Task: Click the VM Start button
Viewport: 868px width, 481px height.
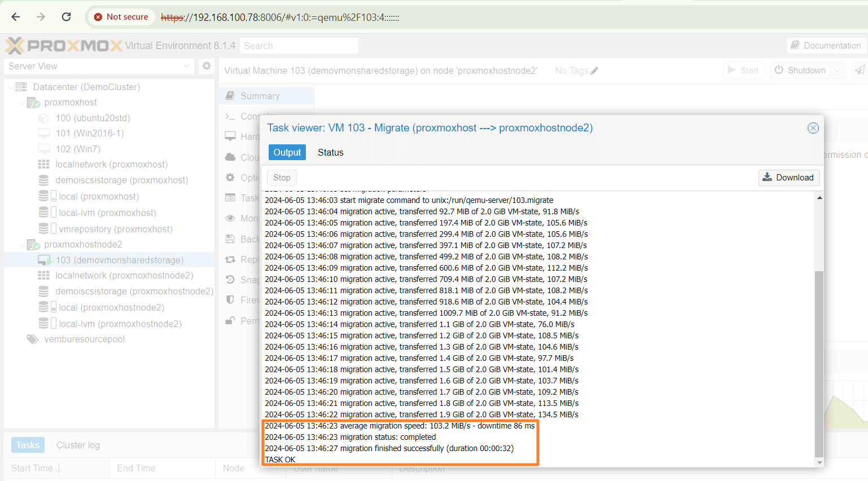Action: point(743,70)
